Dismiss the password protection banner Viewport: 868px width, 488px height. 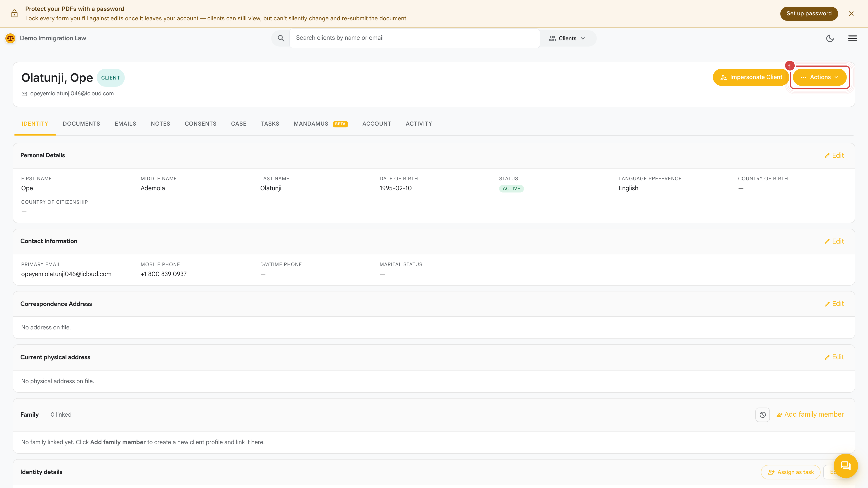pos(851,14)
